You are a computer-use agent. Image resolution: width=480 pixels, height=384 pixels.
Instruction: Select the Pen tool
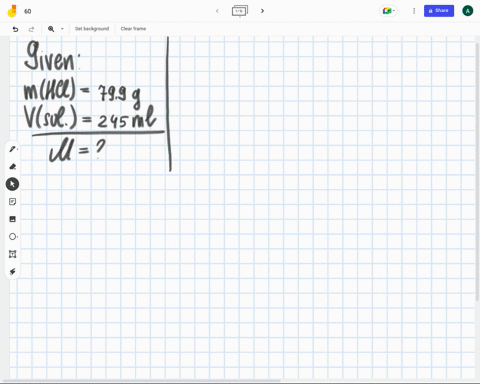[x=13, y=149]
